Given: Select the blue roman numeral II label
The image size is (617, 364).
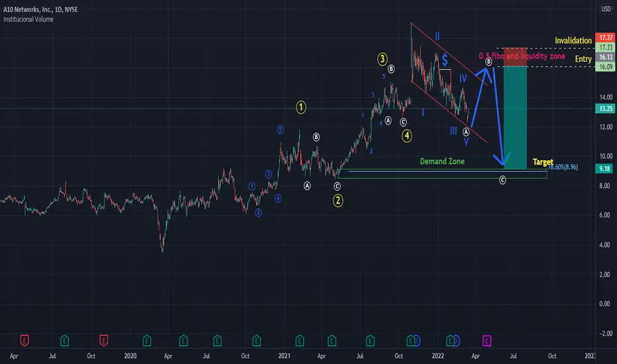Looking at the screenshot, I should pos(437,36).
